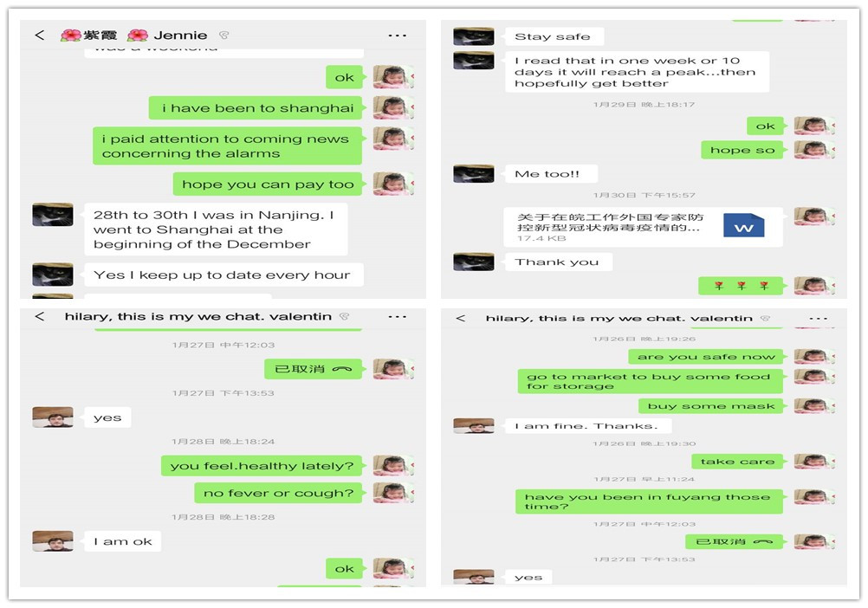Tap man's avatar beside 'I am fine. Thanks.'
Image resolution: width=868 pixels, height=608 pixels.
pos(473,425)
